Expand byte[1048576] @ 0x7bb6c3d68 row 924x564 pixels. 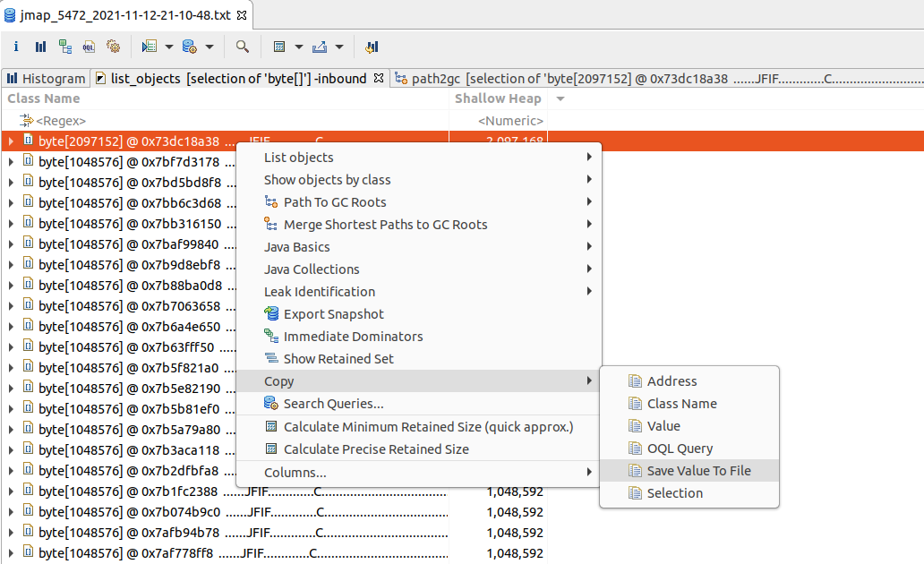click(11, 203)
